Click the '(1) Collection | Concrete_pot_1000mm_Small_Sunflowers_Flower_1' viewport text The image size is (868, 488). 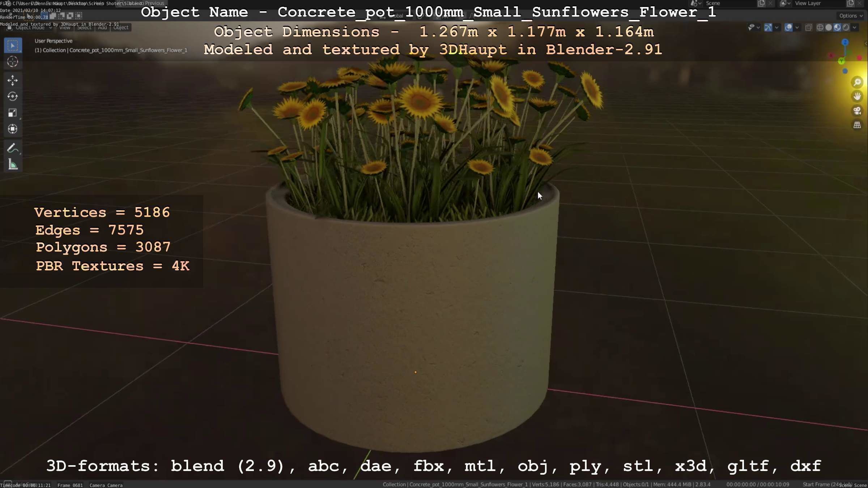[111, 50]
